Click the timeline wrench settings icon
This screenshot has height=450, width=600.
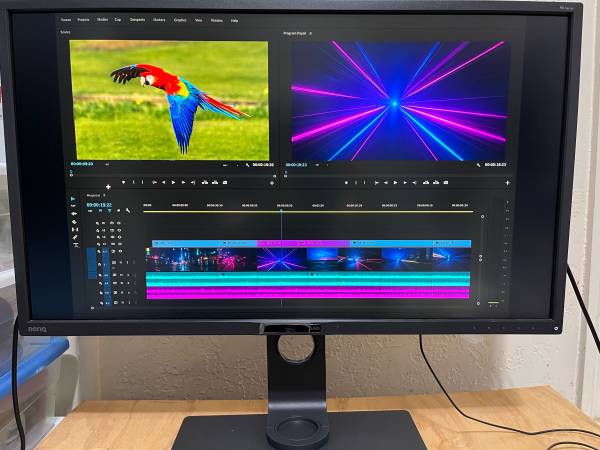tap(128, 211)
